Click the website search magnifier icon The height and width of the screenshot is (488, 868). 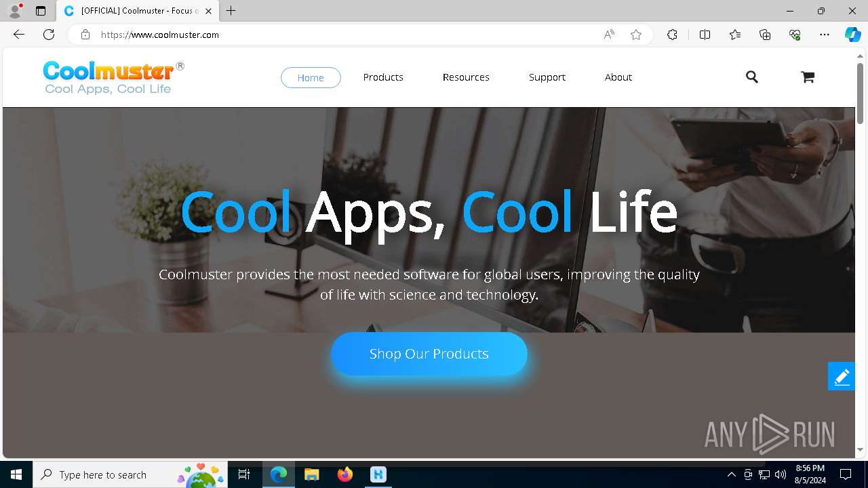pyautogui.click(x=752, y=77)
